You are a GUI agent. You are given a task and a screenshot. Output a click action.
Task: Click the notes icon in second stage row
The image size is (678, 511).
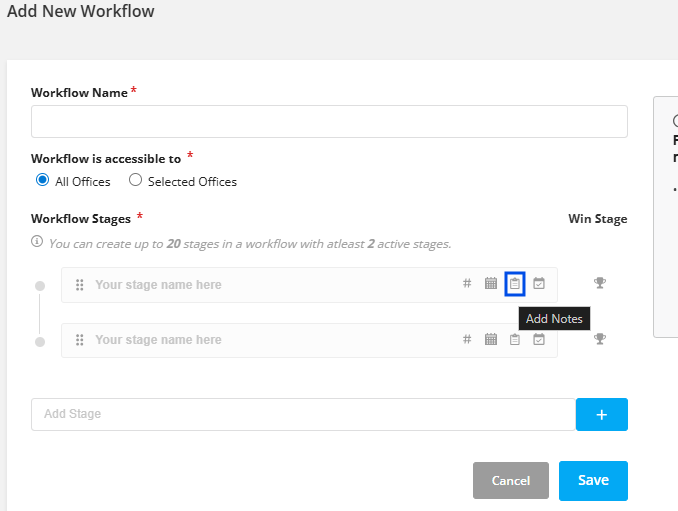[515, 339]
